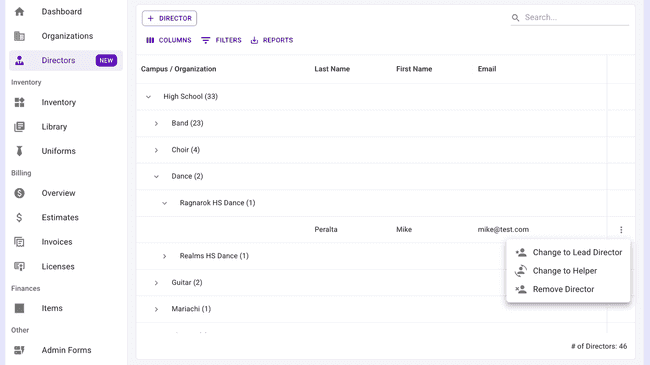
Task: Click the Items icon under Finances
Action: [x=19, y=308]
